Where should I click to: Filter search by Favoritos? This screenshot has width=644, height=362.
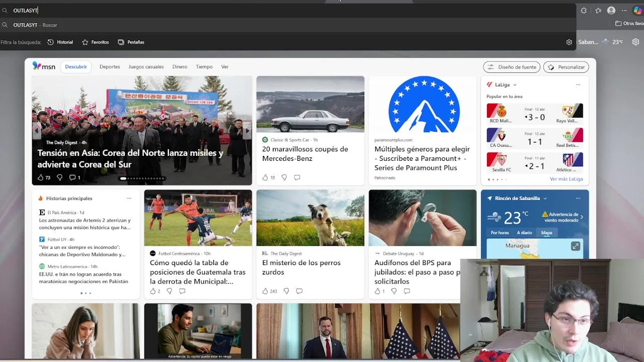click(x=96, y=42)
